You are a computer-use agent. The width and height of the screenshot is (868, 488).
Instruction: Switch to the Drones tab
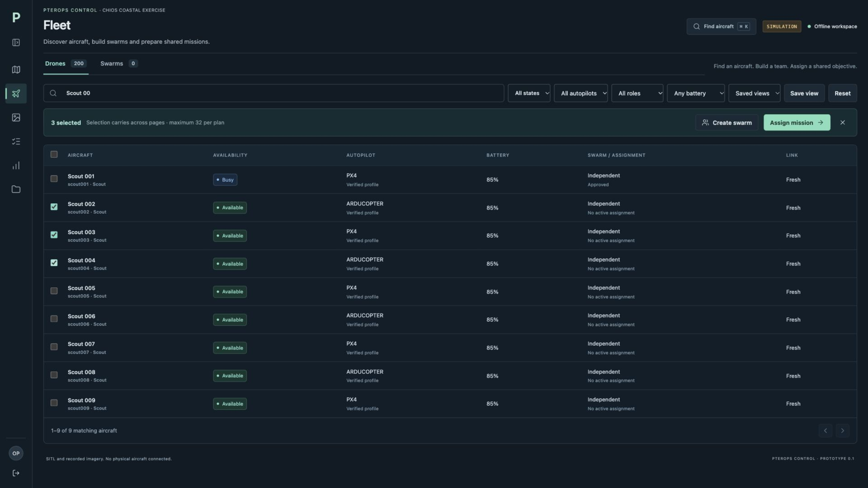66,64
